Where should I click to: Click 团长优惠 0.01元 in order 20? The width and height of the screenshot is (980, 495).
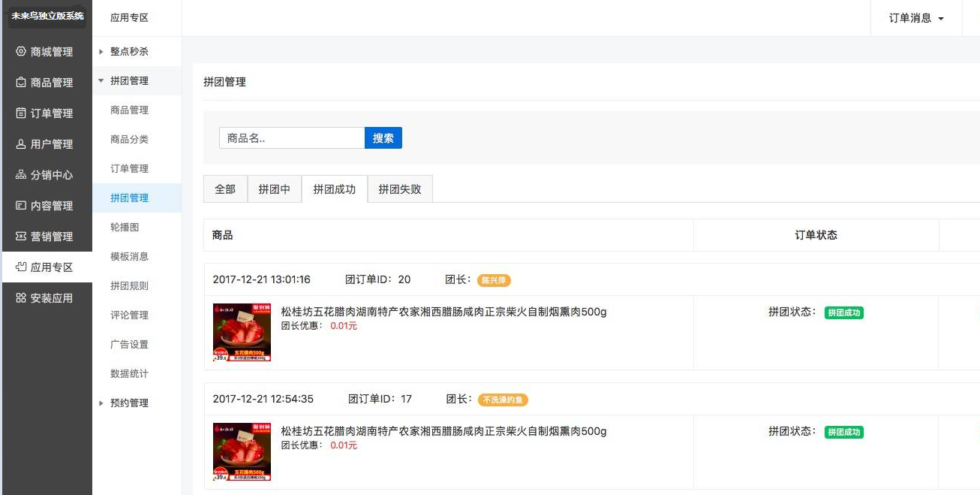click(320, 326)
